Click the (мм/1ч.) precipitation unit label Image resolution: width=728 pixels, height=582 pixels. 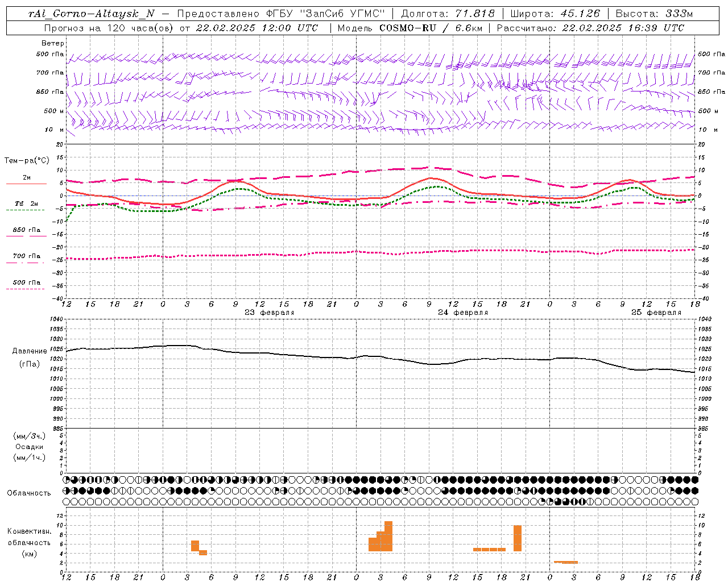30,458
